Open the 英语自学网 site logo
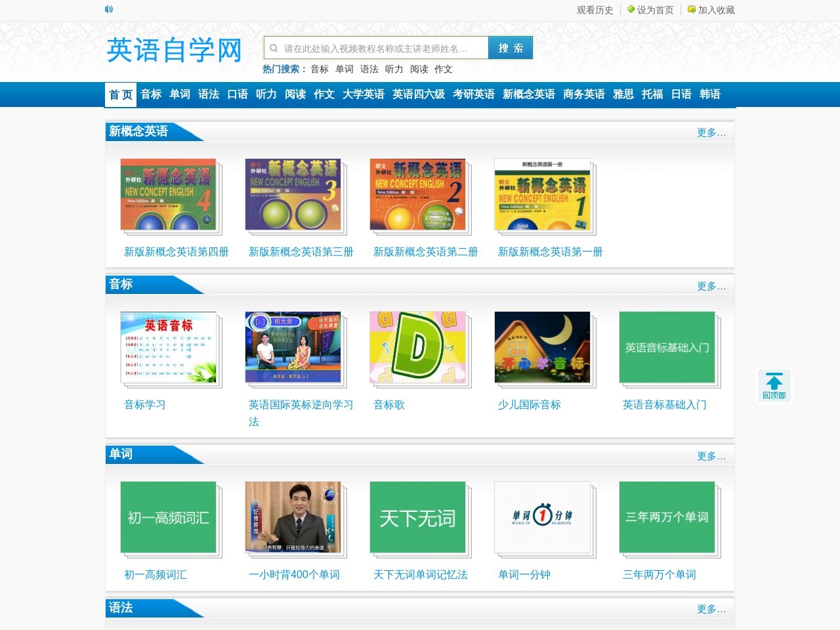 pyautogui.click(x=175, y=50)
